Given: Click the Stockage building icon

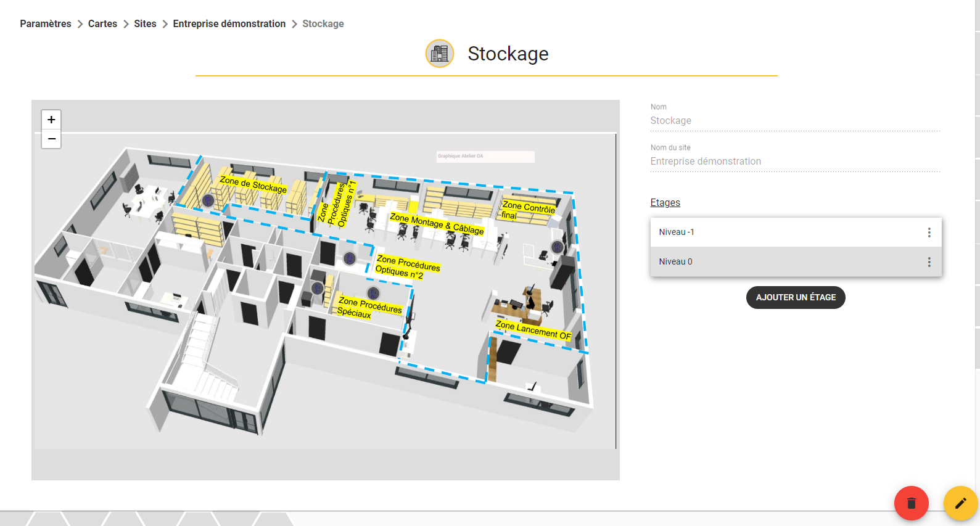Looking at the screenshot, I should [440, 54].
